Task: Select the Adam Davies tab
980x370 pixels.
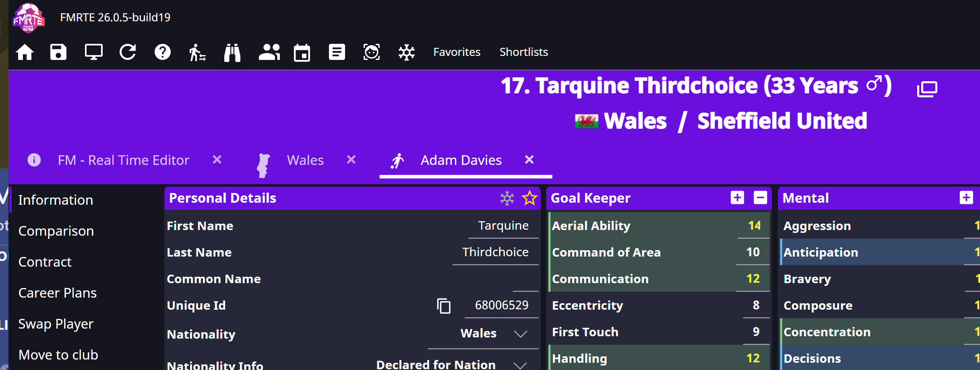Action: tap(461, 160)
